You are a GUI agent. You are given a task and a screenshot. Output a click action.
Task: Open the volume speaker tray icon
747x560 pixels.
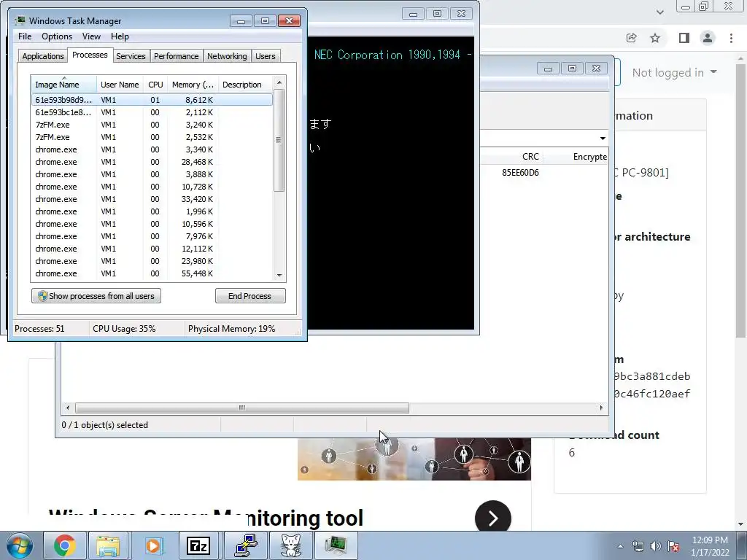(656, 546)
